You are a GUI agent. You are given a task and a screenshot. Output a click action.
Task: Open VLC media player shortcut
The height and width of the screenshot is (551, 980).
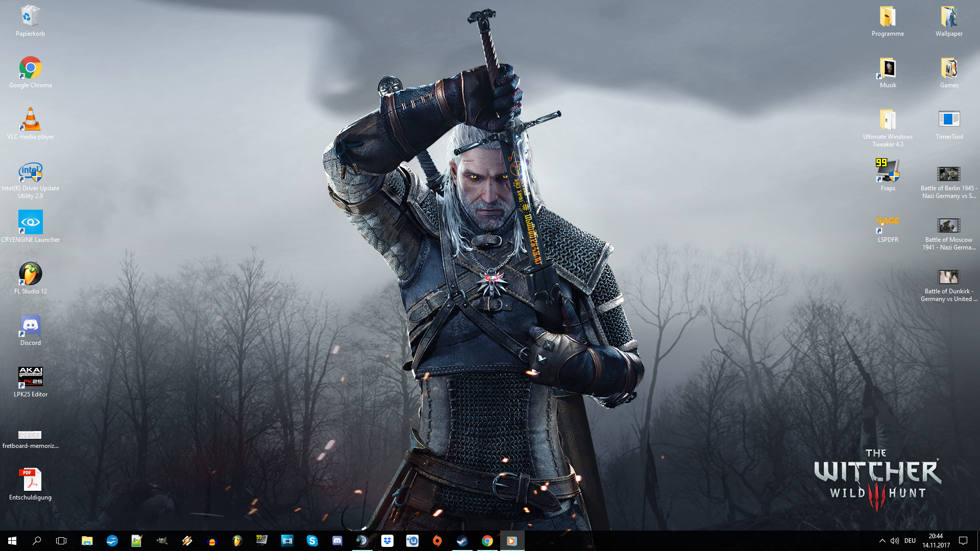pyautogui.click(x=31, y=120)
